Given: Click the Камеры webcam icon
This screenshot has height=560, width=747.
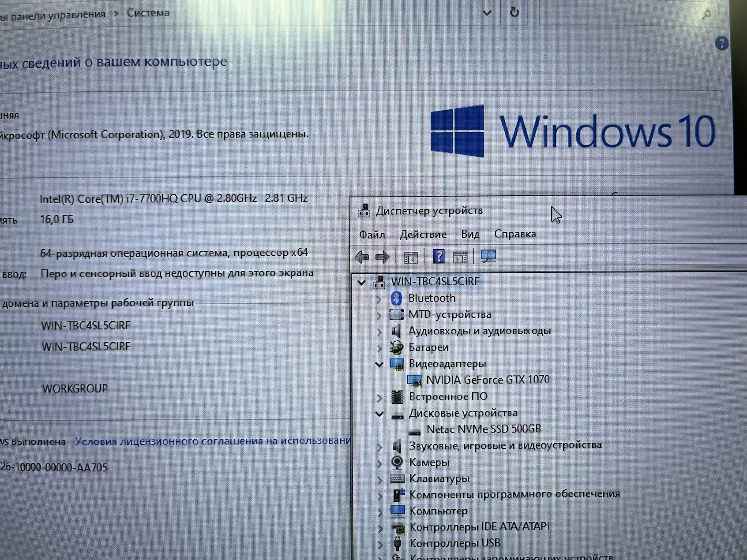Looking at the screenshot, I should tap(397, 462).
